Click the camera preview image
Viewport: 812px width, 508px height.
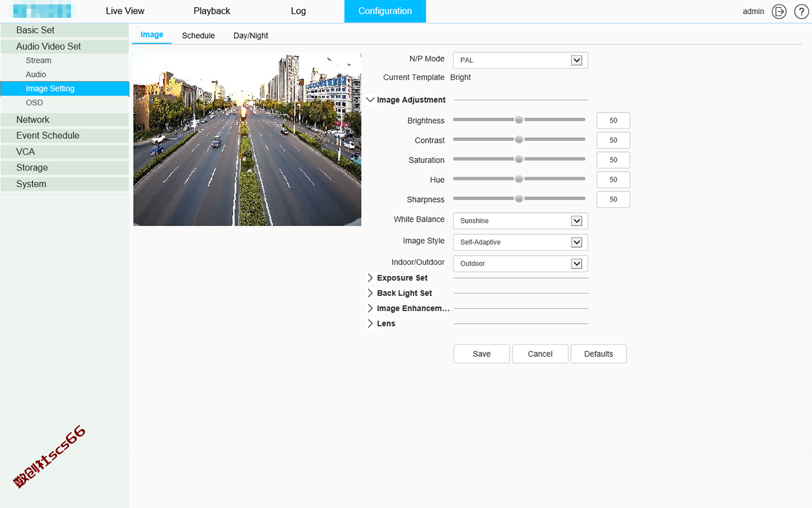pyautogui.click(x=247, y=140)
